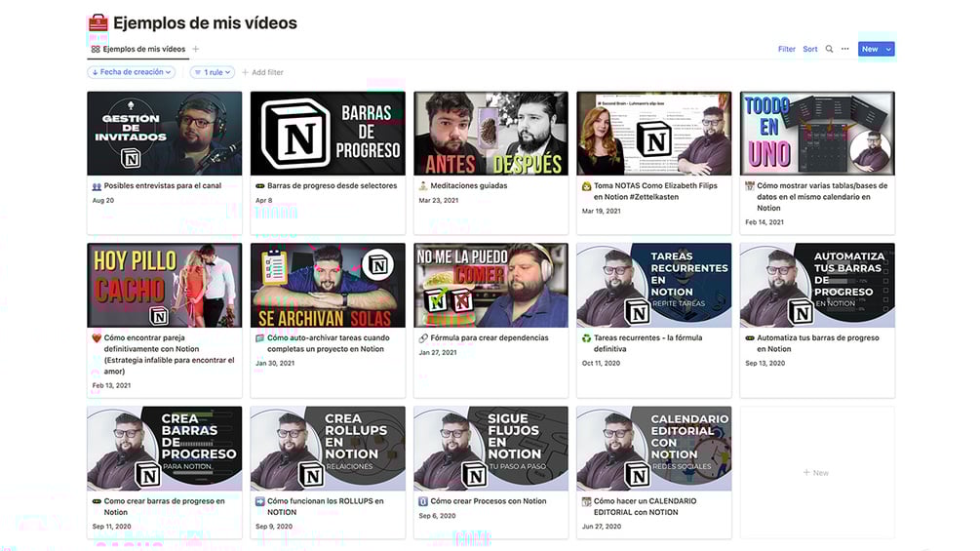Click link icon beside Fórmula para crear dependencias
The height and width of the screenshot is (551, 980).
click(423, 338)
